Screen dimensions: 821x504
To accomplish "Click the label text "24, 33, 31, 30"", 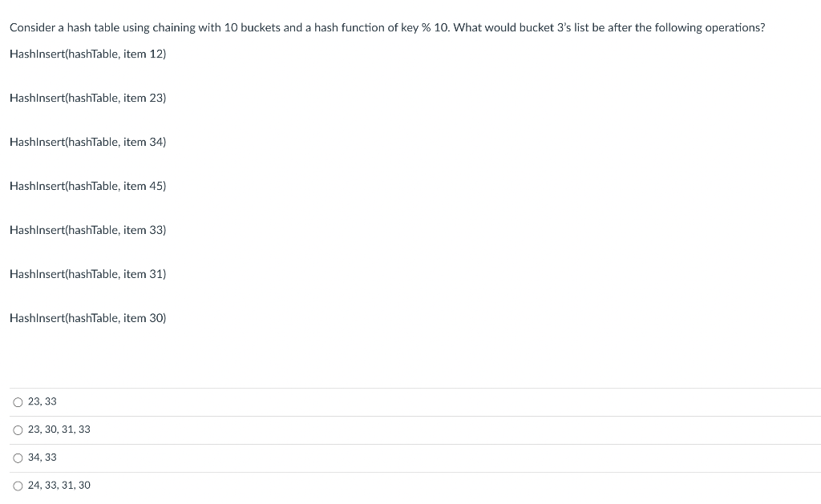I will pyautogui.click(x=59, y=486).
